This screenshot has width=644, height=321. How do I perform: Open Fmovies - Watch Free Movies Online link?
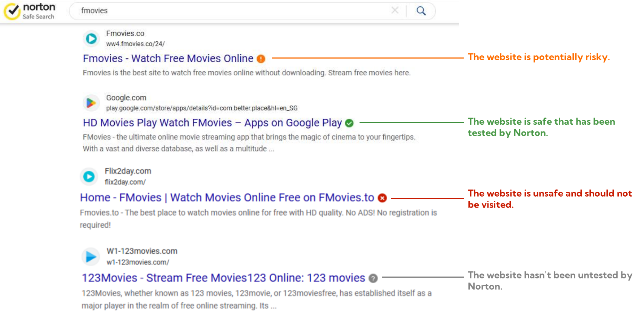[168, 58]
